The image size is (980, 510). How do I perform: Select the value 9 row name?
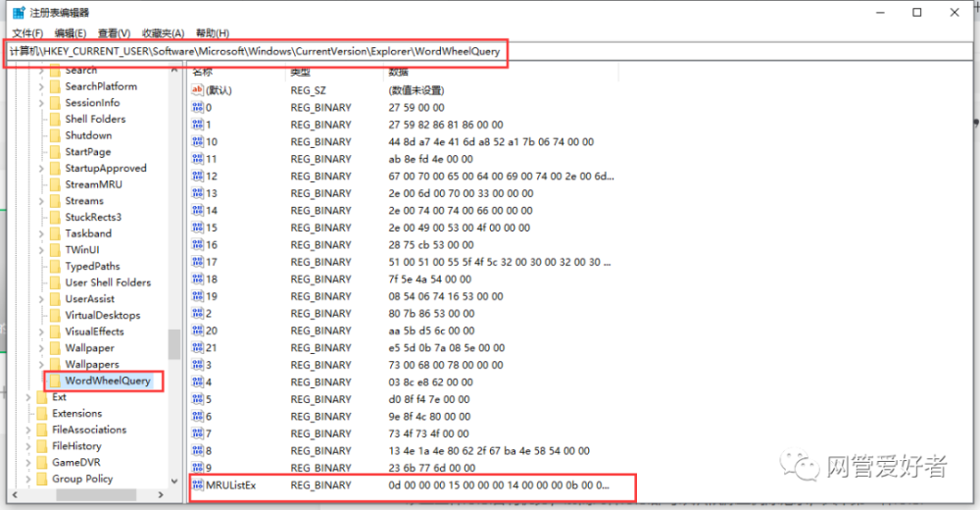[209, 468]
